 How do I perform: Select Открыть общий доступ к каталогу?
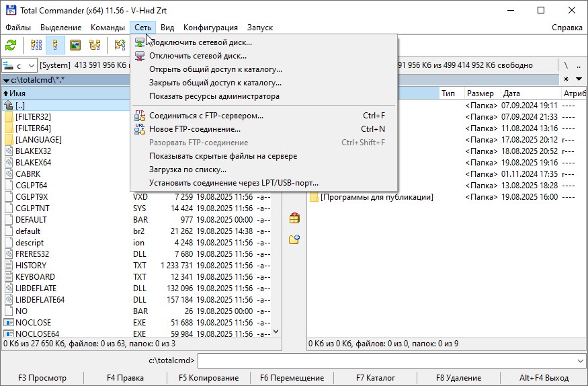click(264, 69)
